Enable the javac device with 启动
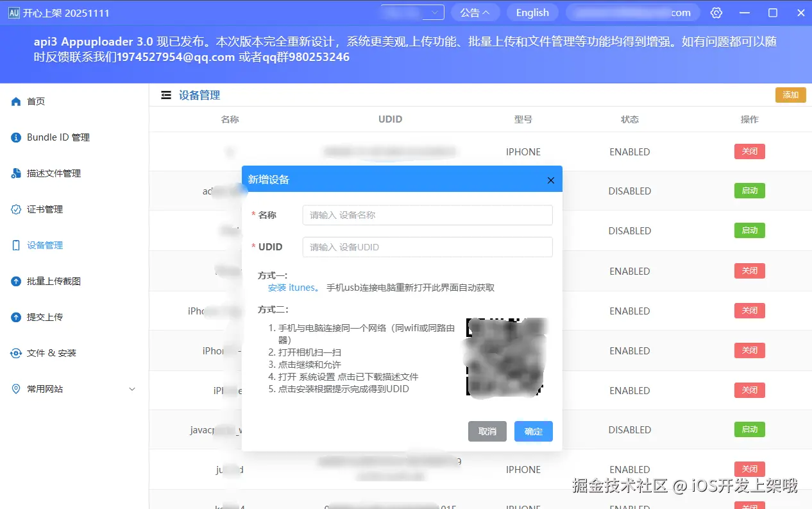 [x=749, y=429]
